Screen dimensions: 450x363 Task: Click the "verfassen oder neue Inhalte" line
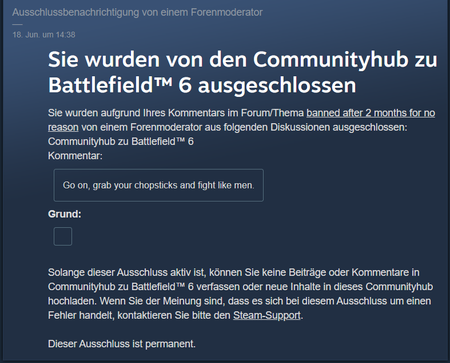(x=242, y=287)
